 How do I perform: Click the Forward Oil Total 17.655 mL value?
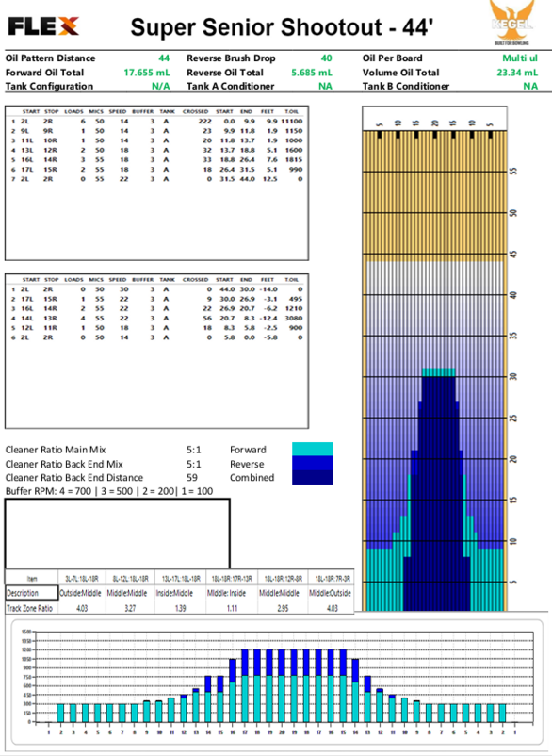(x=146, y=73)
